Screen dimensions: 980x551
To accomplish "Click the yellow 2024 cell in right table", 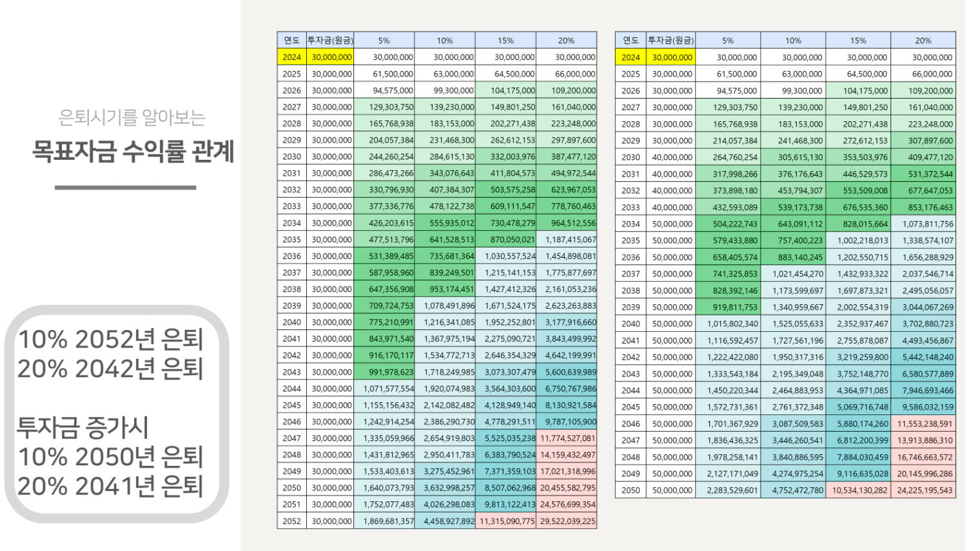I will pos(631,57).
